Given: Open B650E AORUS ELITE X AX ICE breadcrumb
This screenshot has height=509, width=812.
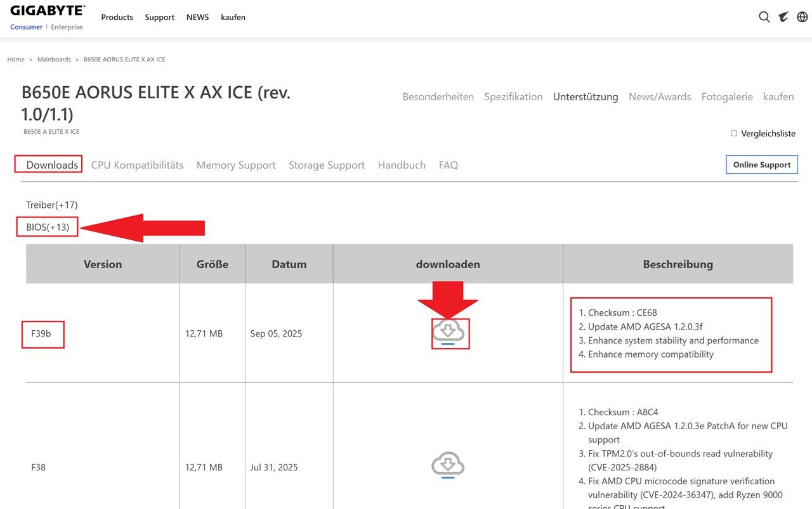Looking at the screenshot, I should pos(124,60).
